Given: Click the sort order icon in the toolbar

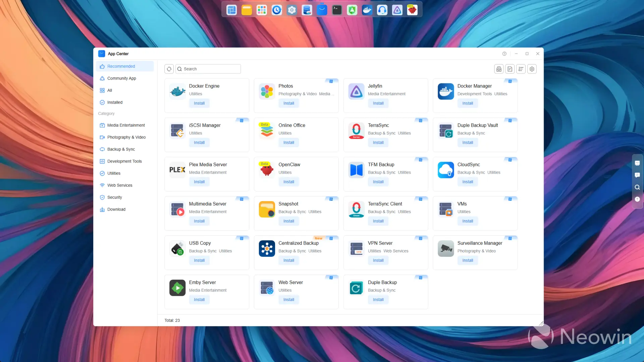Looking at the screenshot, I should click(x=521, y=69).
